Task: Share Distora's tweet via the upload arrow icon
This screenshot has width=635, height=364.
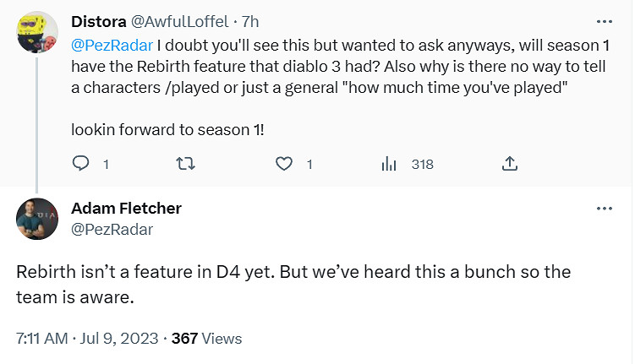Action: click(510, 164)
